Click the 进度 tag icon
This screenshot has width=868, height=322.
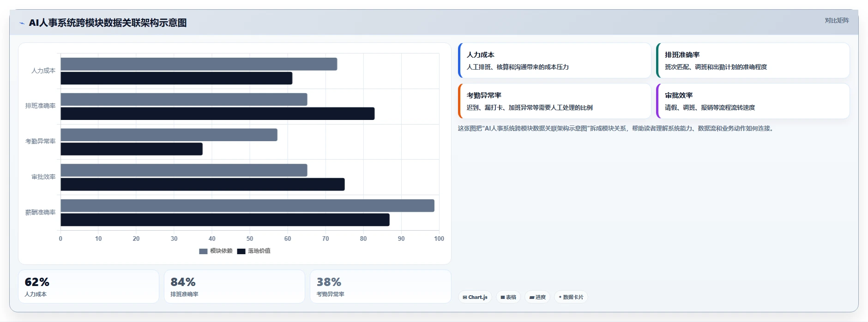tap(532, 298)
